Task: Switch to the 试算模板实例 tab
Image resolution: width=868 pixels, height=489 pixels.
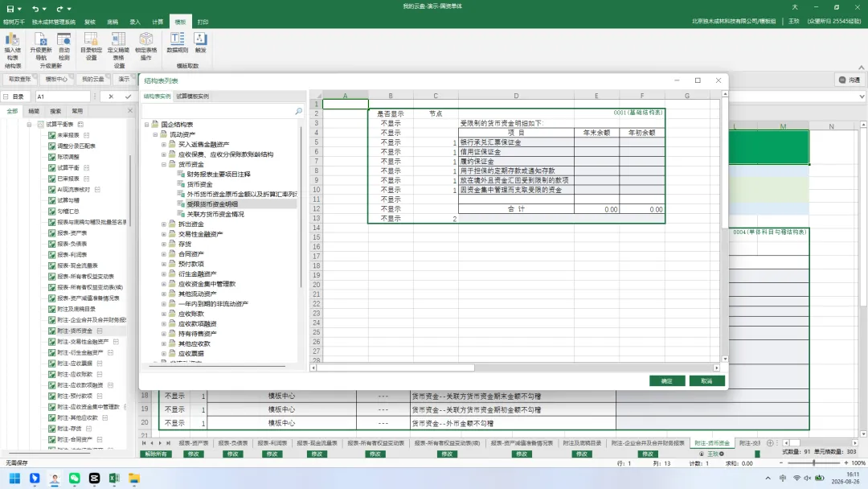Action: click(192, 97)
